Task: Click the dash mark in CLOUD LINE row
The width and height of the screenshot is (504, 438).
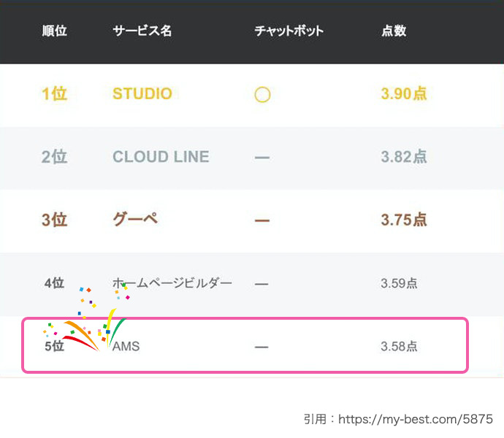Action: click(262, 158)
